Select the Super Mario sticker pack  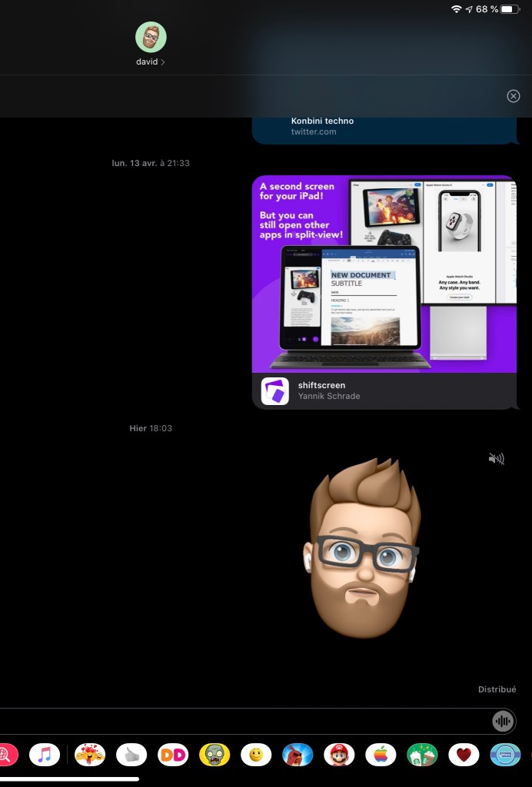pyautogui.click(x=339, y=755)
